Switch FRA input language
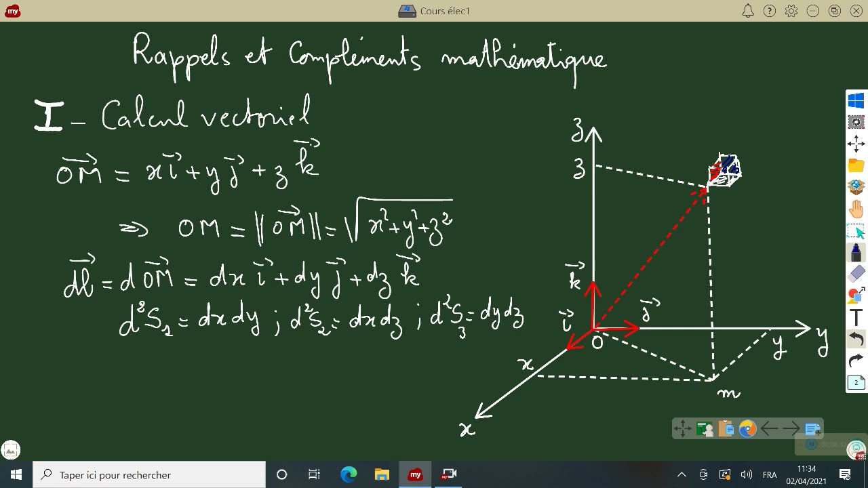Image resolution: width=868 pixels, height=488 pixels. (x=770, y=474)
